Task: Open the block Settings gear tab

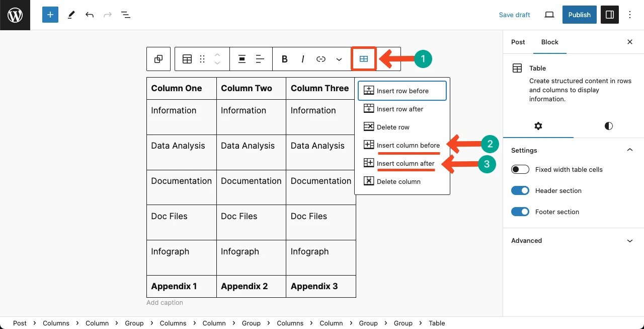Action: coord(538,126)
